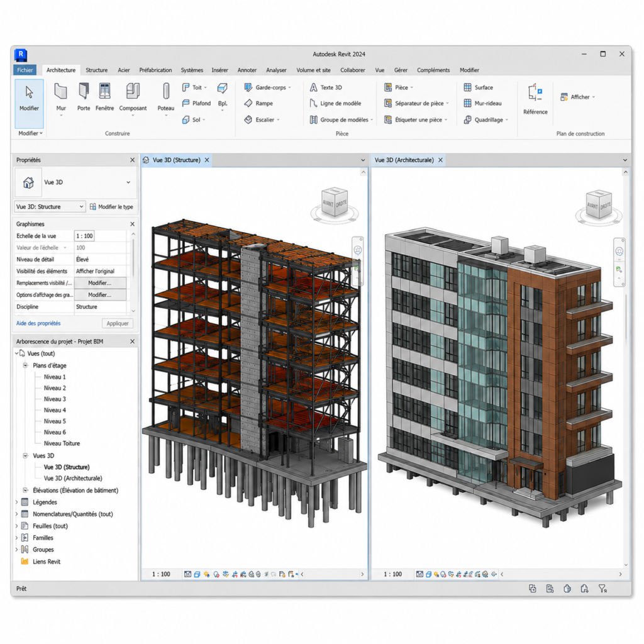Select Niveau Toiture in the project browser

point(62,443)
